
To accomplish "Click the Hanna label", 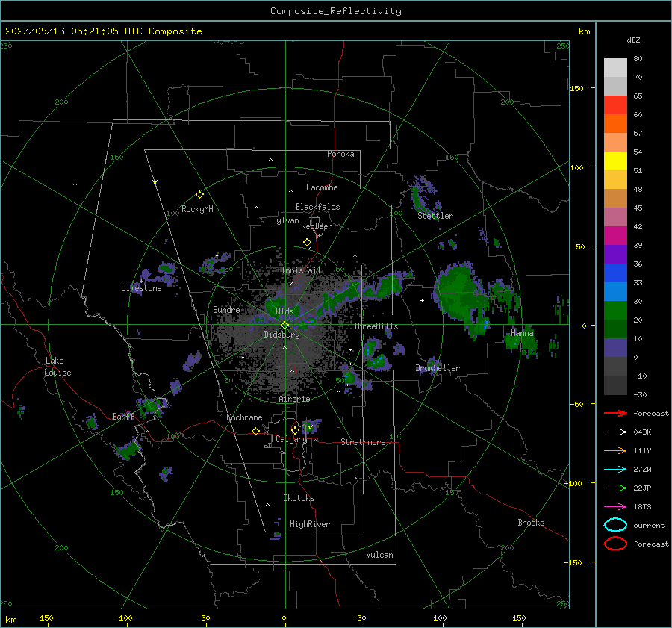I will (522, 332).
